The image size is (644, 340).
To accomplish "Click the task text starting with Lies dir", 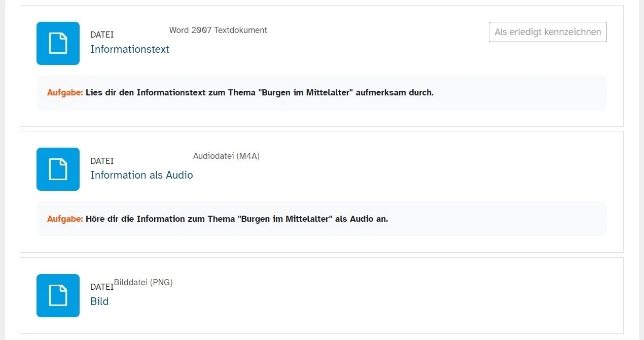I will [260, 93].
